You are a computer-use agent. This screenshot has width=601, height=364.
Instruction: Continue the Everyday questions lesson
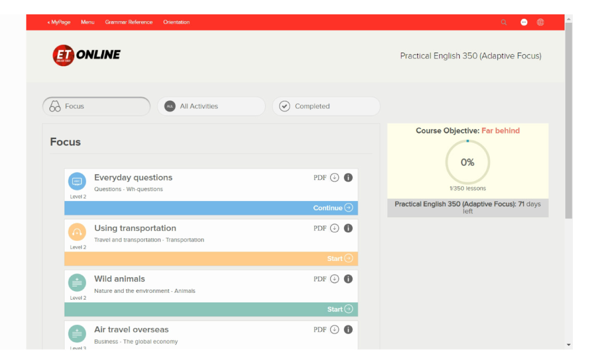[x=332, y=208]
